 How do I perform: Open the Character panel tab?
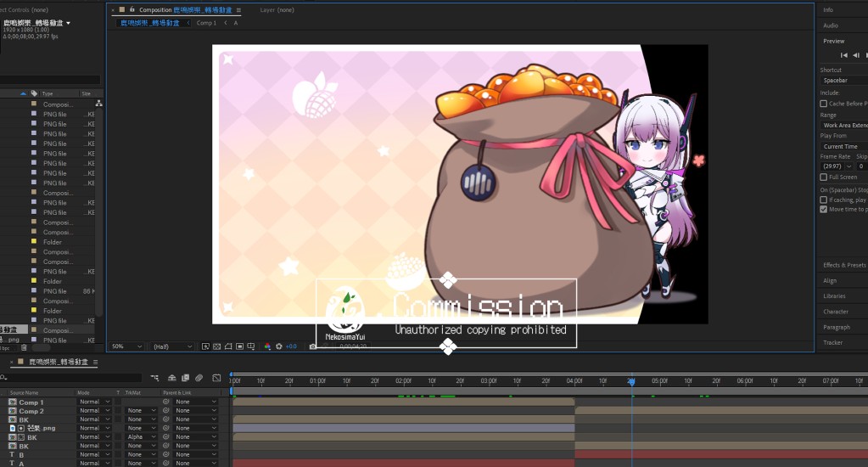click(836, 312)
